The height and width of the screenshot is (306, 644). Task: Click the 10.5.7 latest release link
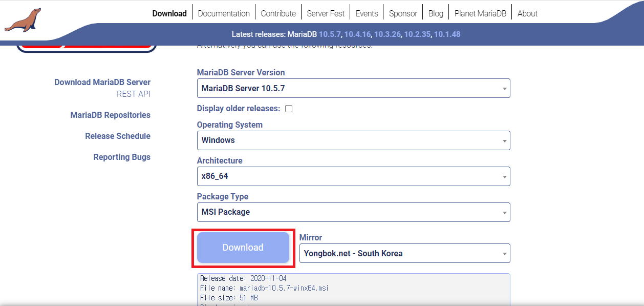(330, 34)
